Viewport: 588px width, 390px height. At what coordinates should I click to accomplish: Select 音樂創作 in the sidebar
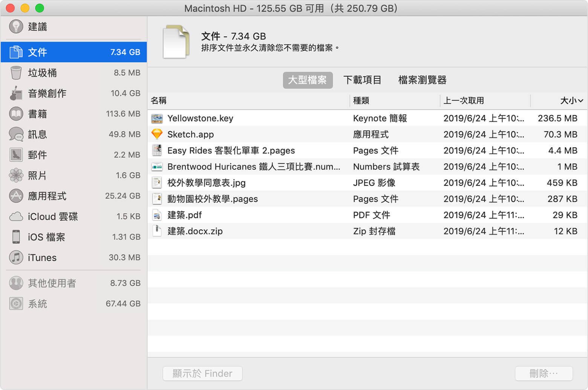pos(74,93)
